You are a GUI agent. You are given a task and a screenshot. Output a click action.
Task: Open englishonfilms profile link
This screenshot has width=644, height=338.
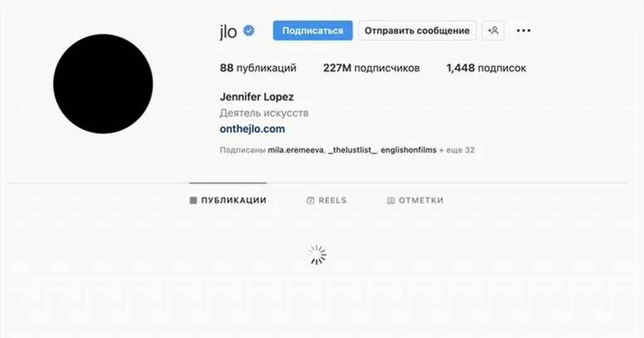tap(408, 150)
